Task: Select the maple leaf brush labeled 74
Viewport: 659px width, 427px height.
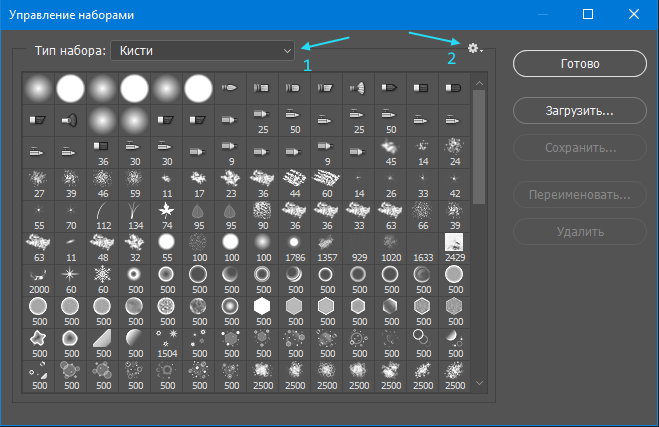Action: tap(167, 216)
